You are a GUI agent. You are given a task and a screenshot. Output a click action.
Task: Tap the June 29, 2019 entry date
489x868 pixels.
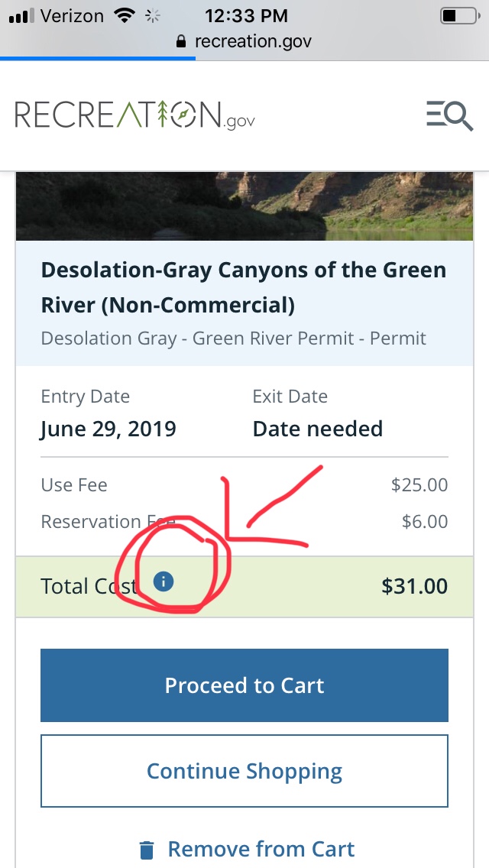point(108,429)
